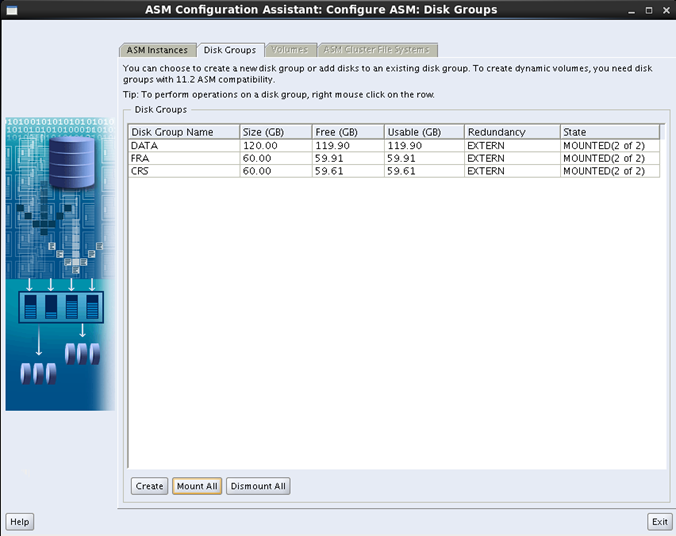Open the ASM Cluster File Systems tab

click(x=377, y=50)
